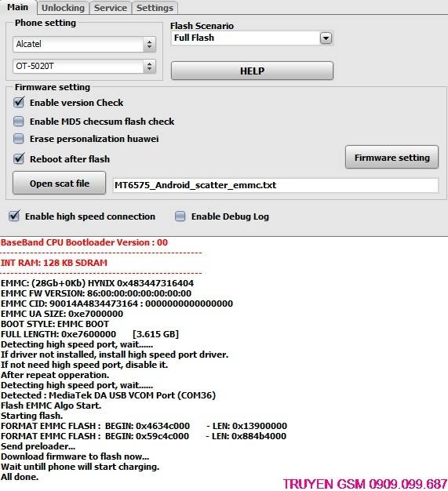Viewport: 448px width, 491px height.
Task: Click the EMMC CID log line
Action: coord(117,304)
